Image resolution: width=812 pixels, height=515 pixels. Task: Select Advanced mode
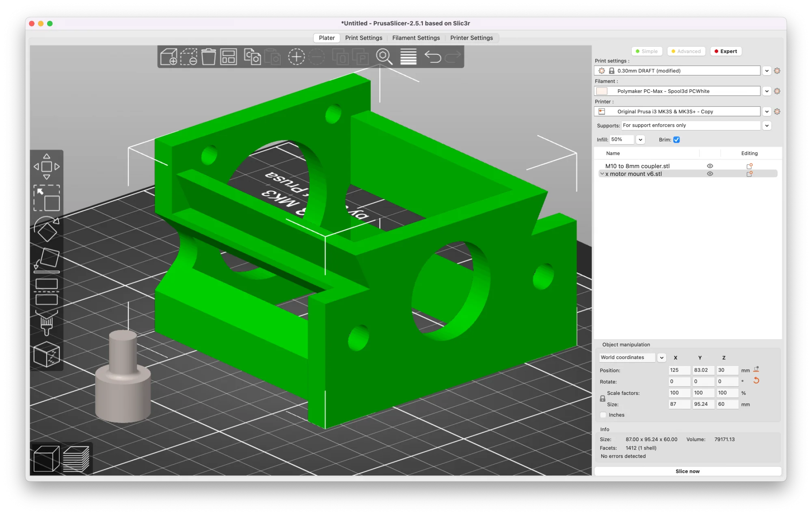point(686,51)
